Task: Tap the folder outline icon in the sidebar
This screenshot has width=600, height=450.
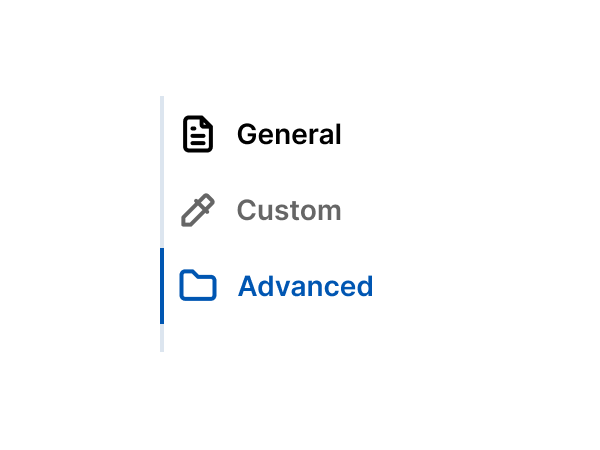Action: pos(198,286)
